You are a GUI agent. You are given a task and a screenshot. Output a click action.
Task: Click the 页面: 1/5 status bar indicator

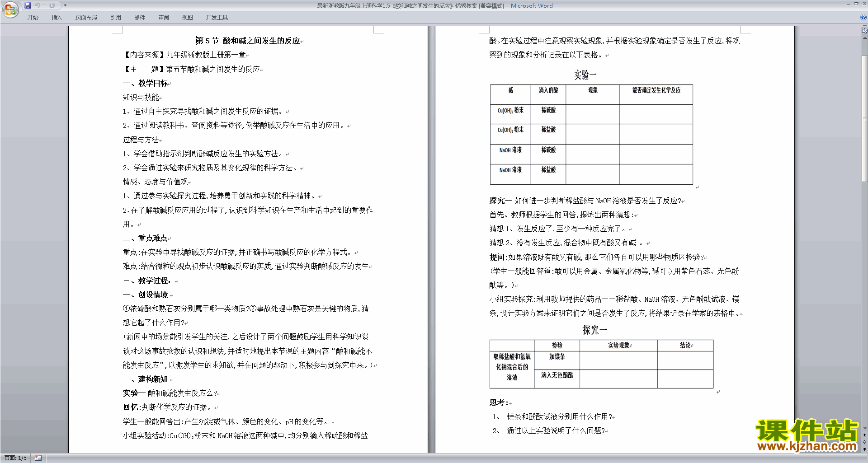pyautogui.click(x=15, y=458)
